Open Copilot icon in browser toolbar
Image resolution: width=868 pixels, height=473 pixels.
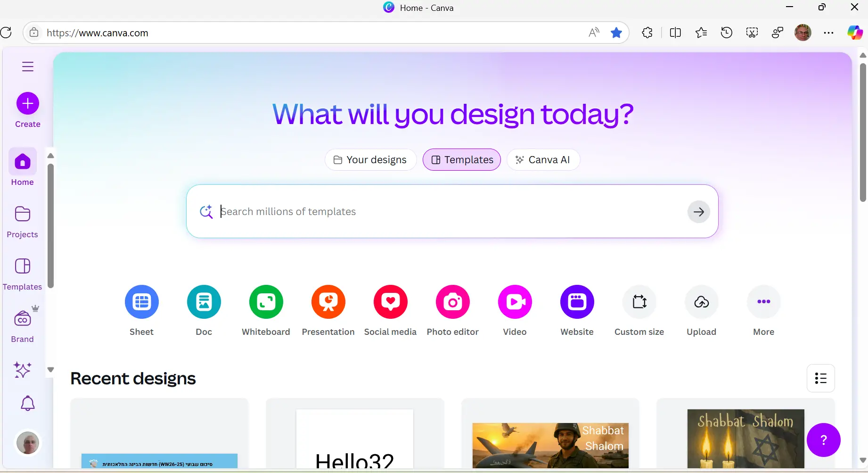tap(855, 33)
